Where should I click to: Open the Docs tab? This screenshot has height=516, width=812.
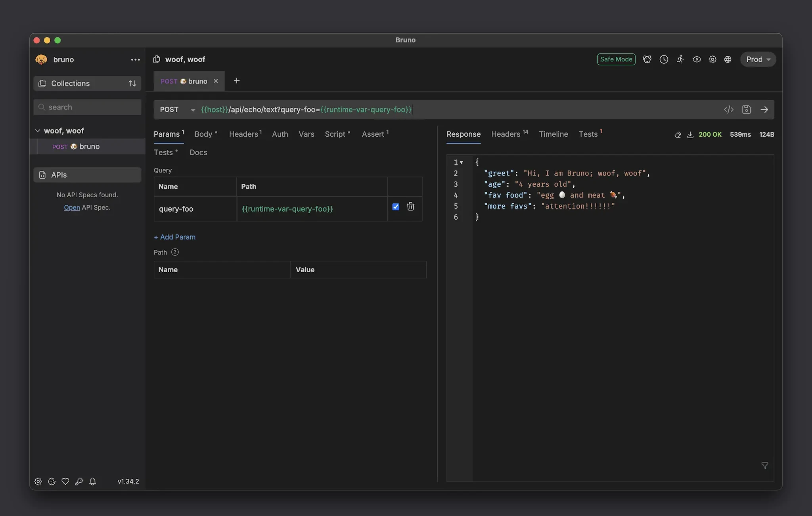click(198, 153)
